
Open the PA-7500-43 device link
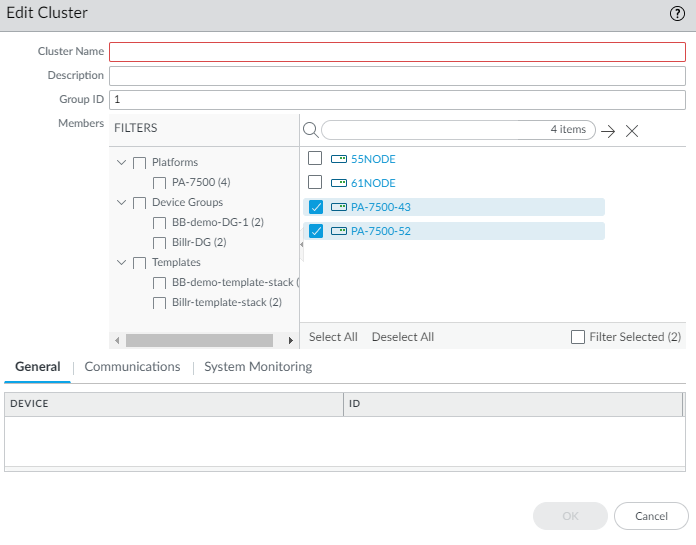(381, 207)
